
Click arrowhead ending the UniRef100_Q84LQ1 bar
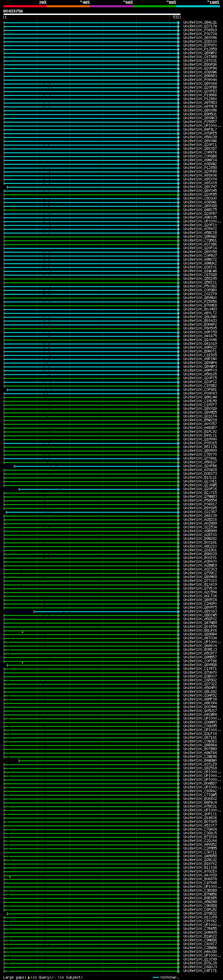point(179,23)
